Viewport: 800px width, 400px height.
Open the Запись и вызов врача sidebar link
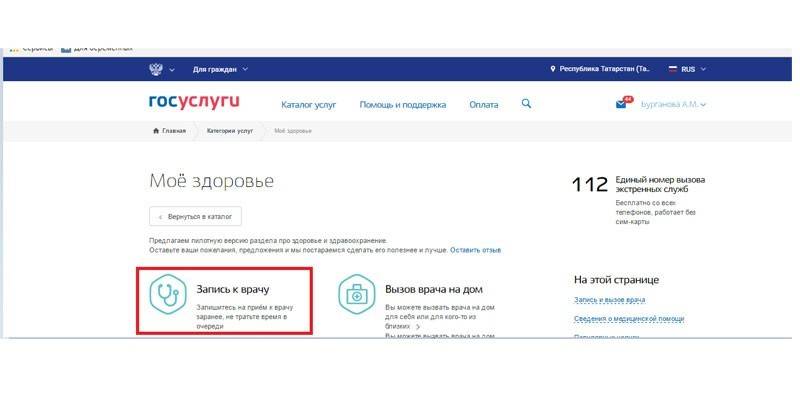tap(609, 300)
